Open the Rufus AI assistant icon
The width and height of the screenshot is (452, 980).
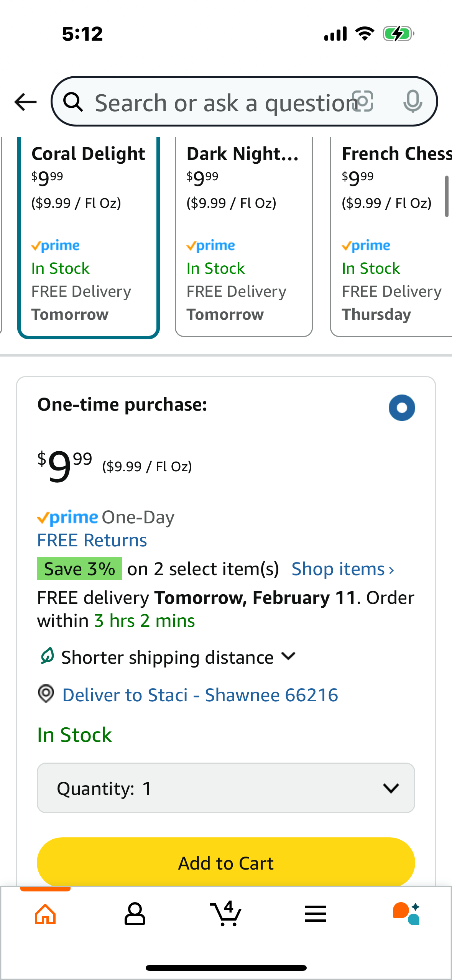coord(406,914)
